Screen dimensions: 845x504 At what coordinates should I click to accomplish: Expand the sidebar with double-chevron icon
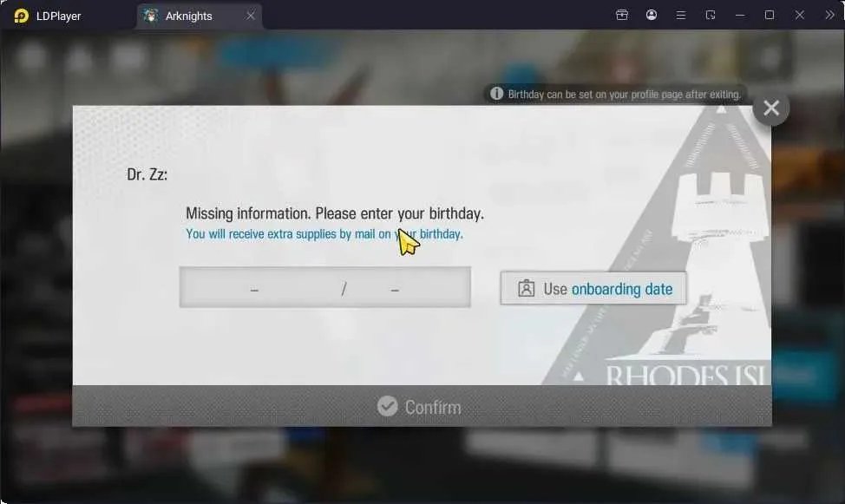click(x=829, y=15)
